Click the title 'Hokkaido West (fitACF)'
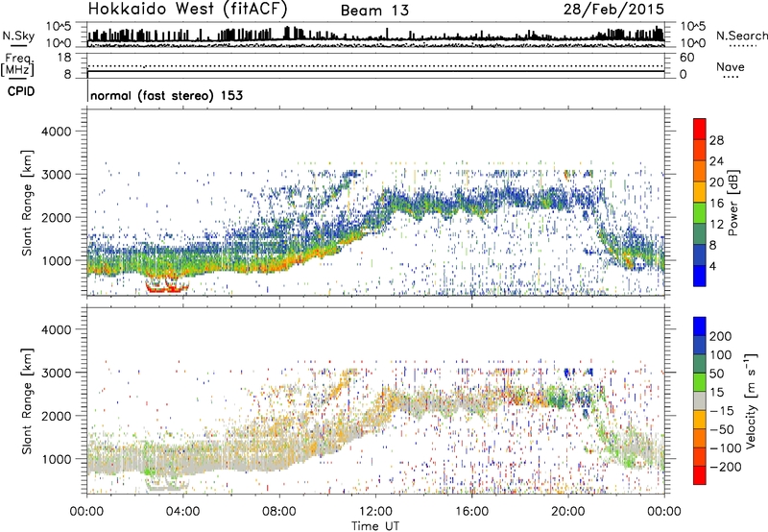Screen dimensions: 768x532 click(187, 10)
